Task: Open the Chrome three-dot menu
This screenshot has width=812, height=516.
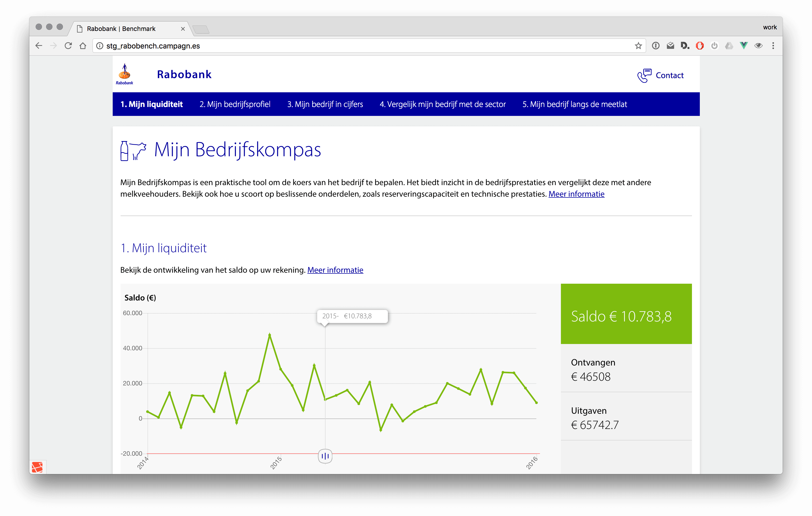Action: click(x=773, y=46)
